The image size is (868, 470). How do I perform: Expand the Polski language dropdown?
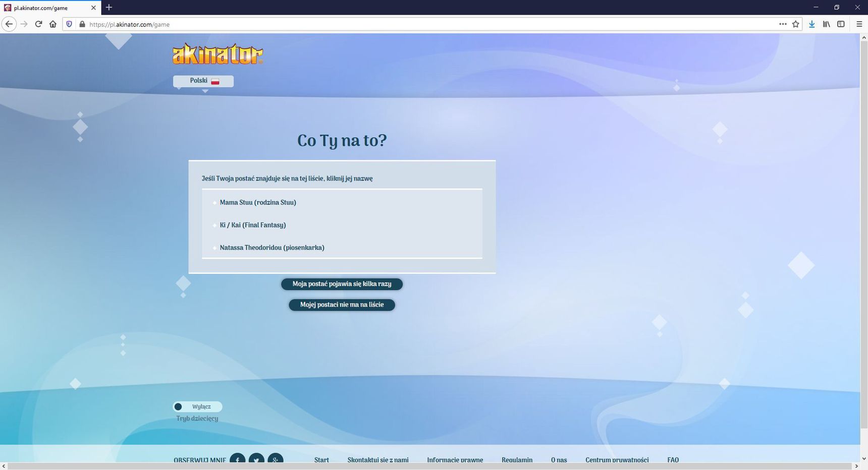[x=203, y=81]
